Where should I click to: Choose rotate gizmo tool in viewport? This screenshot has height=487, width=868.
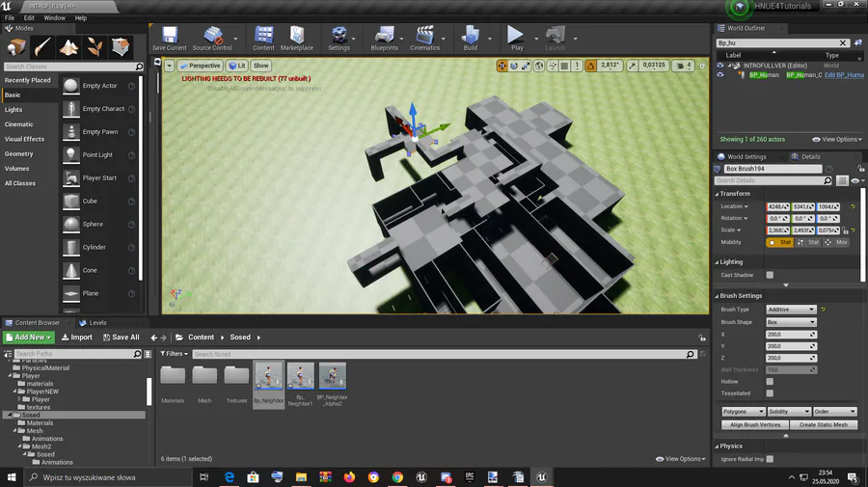(514, 66)
